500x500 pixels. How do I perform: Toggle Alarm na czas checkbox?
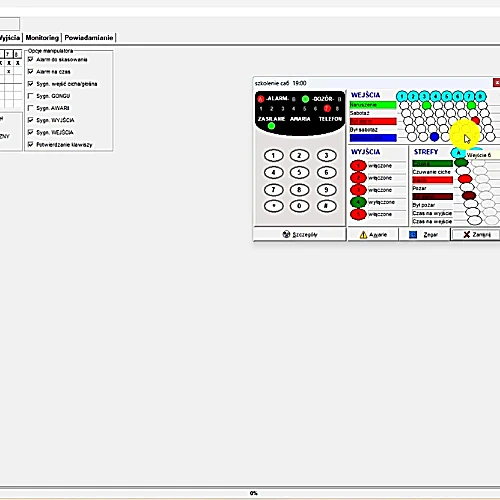pos(31,72)
